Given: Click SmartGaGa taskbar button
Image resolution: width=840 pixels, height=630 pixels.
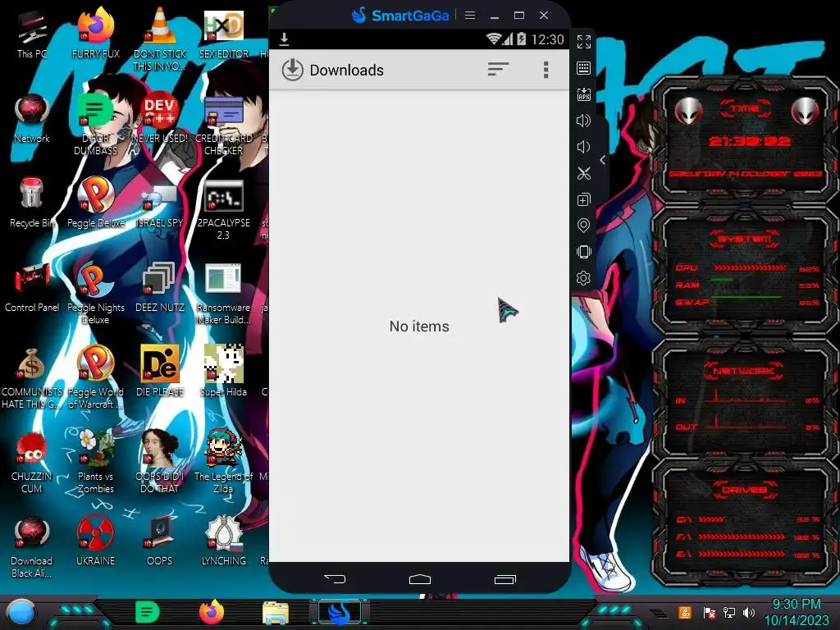Looking at the screenshot, I should click(x=340, y=612).
